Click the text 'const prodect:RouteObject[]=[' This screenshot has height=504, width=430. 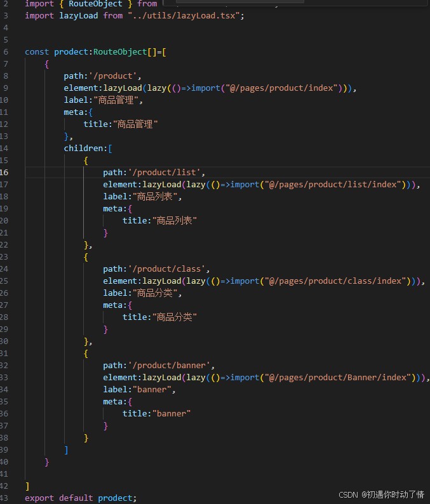click(95, 52)
